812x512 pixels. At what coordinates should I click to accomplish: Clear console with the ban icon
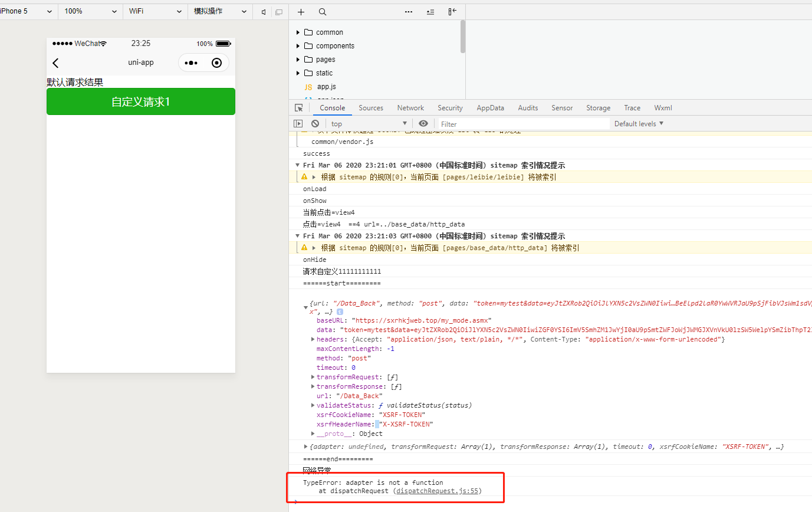(x=315, y=124)
